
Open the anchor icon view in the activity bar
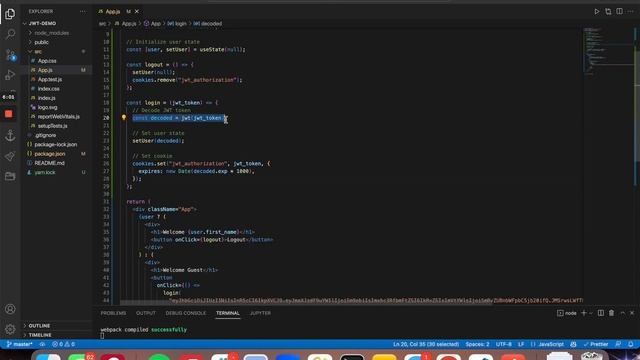point(10,136)
